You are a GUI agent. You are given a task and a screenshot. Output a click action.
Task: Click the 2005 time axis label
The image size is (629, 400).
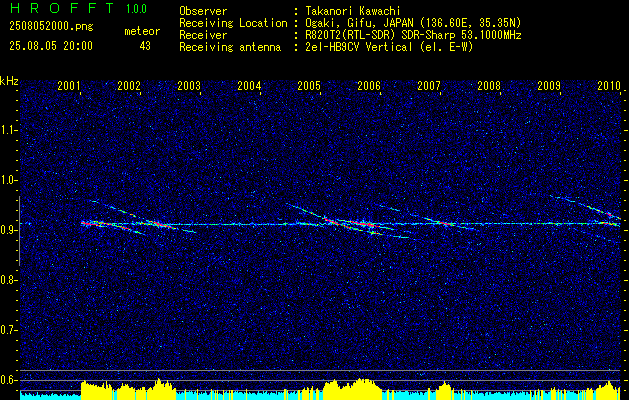point(309,85)
